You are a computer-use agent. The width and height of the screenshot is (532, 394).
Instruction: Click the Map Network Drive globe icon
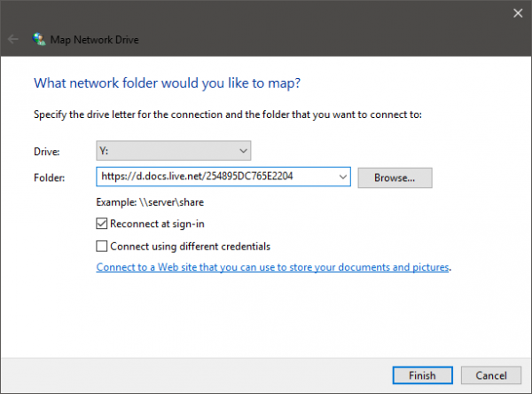(39, 39)
